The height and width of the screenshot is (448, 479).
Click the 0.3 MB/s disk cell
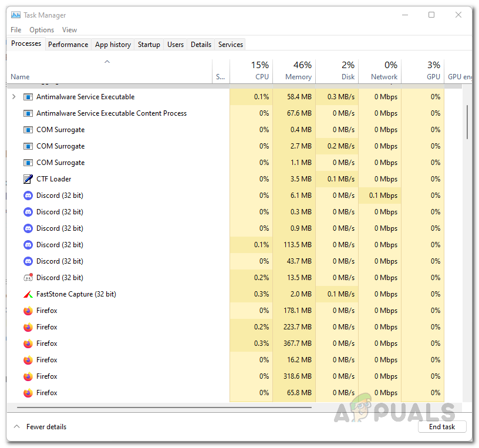point(337,97)
